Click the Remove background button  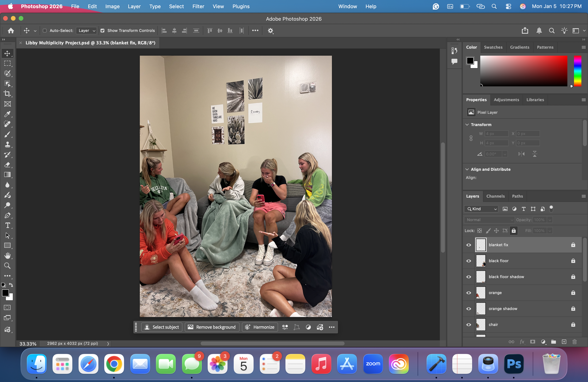[212, 327]
